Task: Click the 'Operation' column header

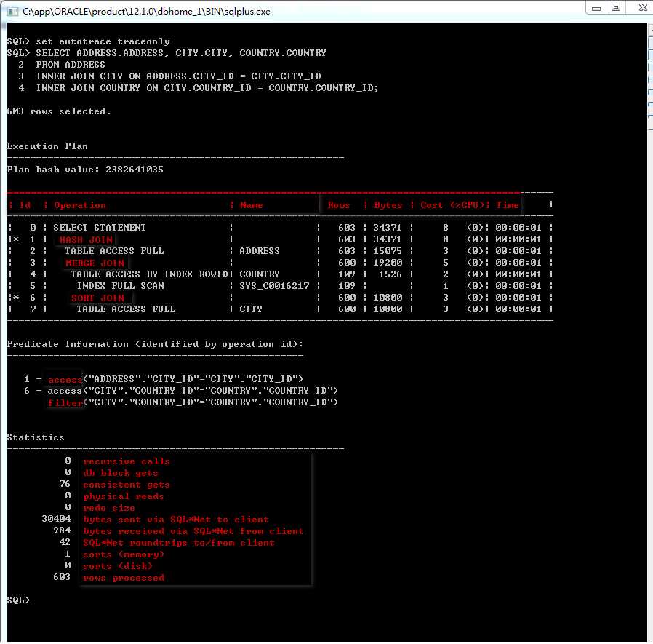Action: 80,205
